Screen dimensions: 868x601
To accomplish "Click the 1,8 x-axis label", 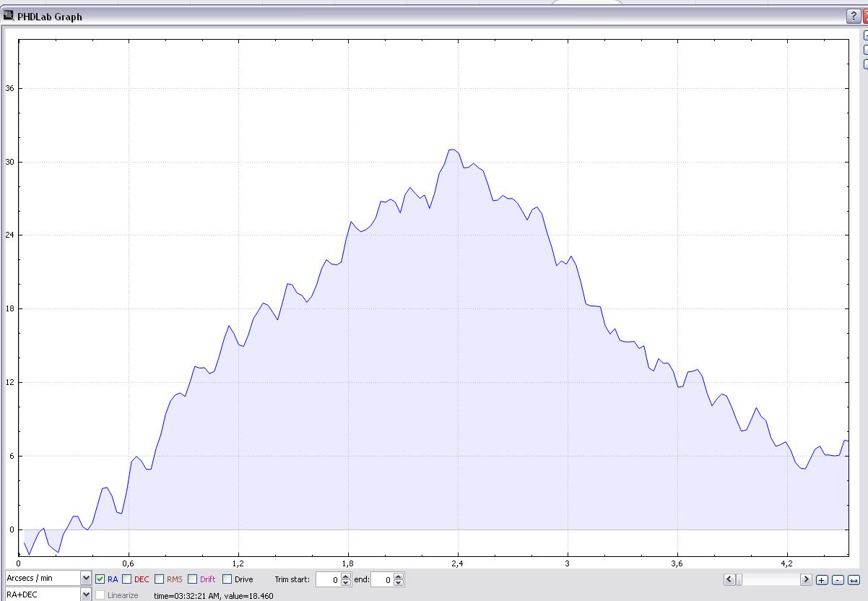I will coord(347,563).
